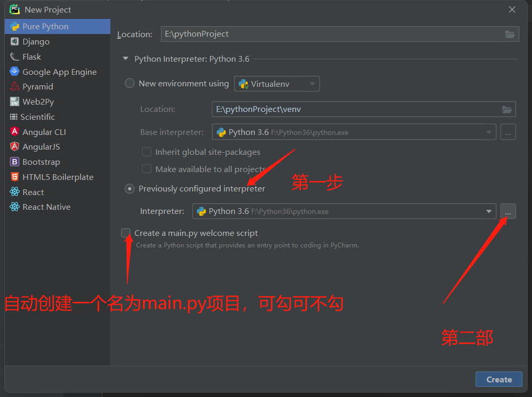
Task: Select the Web2Py project type
Action: pyautogui.click(x=58, y=102)
